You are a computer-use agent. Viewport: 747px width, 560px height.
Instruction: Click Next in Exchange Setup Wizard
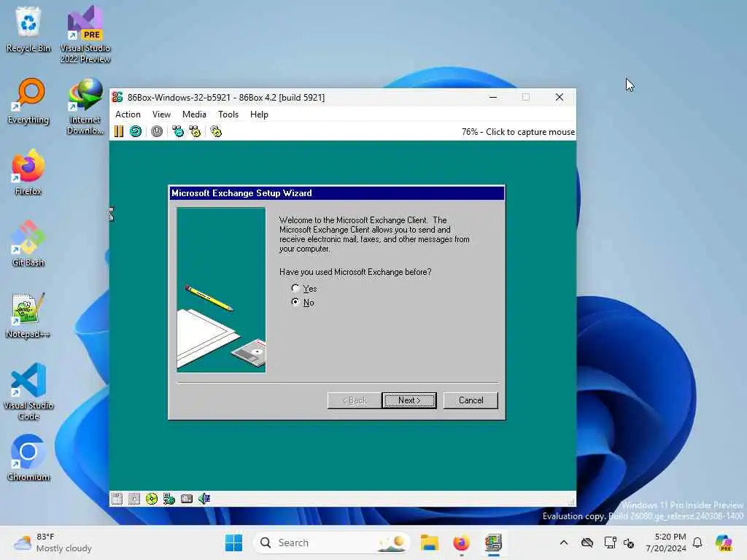(x=409, y=400)
